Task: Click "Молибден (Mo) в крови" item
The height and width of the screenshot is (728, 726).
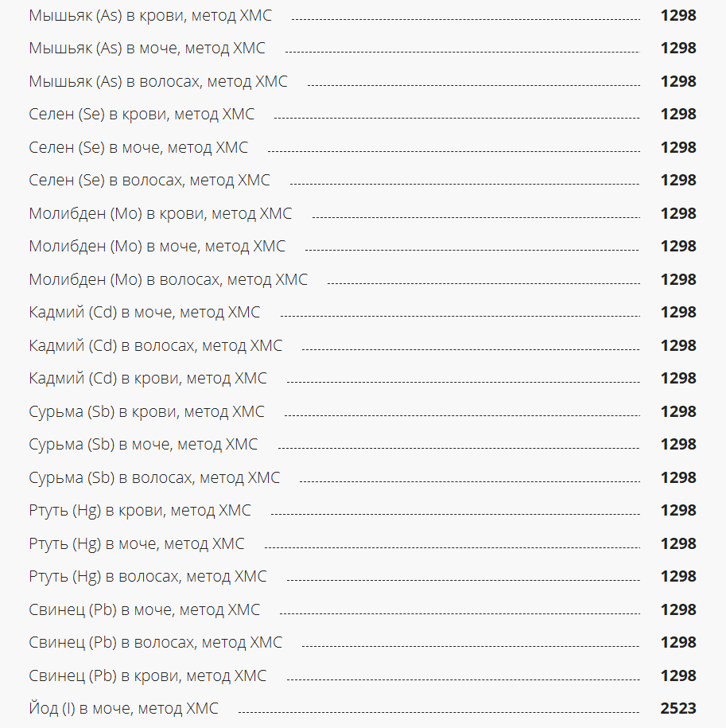Action: pos(160,214)
